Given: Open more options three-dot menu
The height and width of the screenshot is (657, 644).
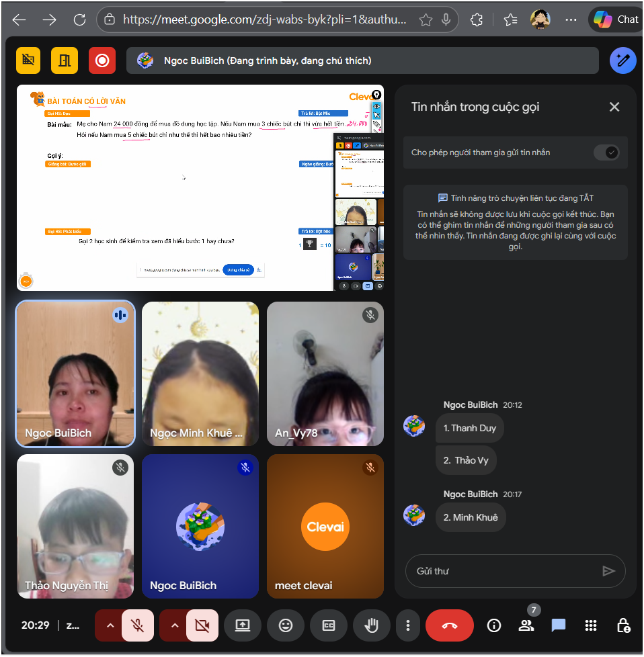Looking at the screenshot, I should [407, 625].
